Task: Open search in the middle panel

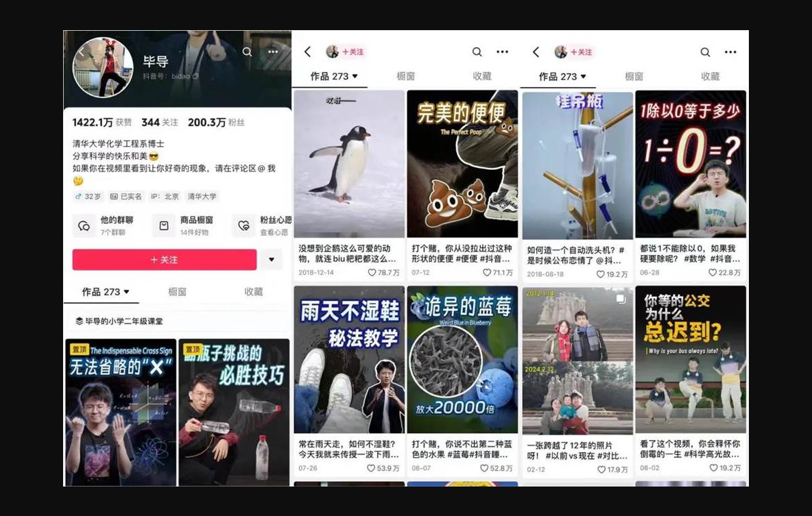Action: 477,52
